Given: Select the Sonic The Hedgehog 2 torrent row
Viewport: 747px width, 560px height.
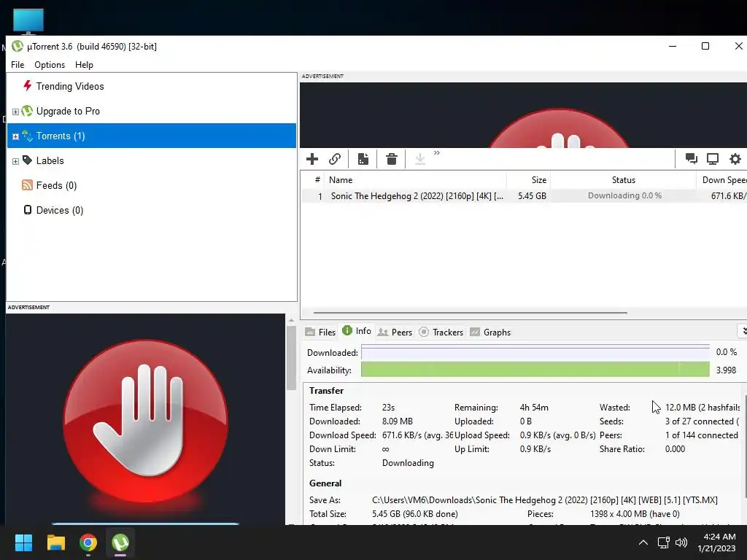Looking at the screenshot, I should (524, 195).
